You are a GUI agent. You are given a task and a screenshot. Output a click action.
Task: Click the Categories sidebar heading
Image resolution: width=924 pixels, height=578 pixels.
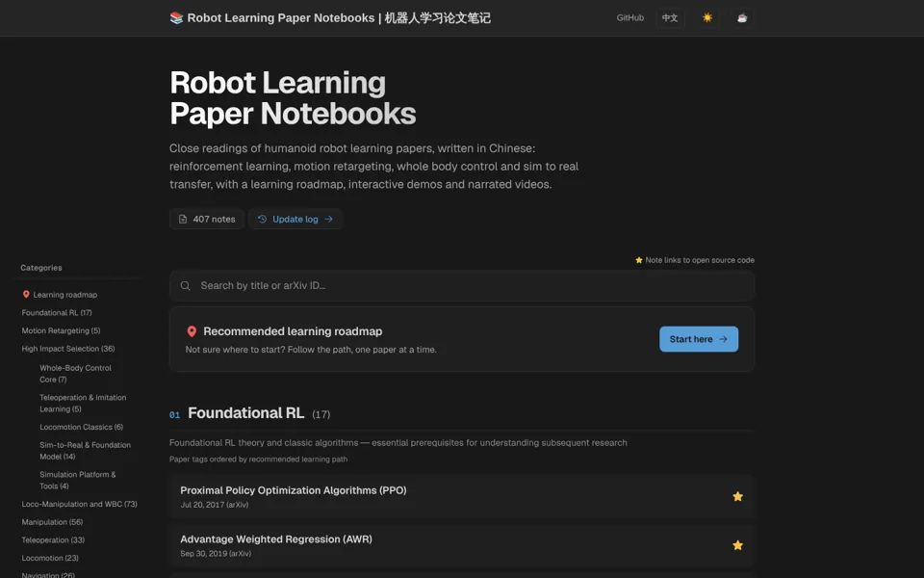(41, 268)
